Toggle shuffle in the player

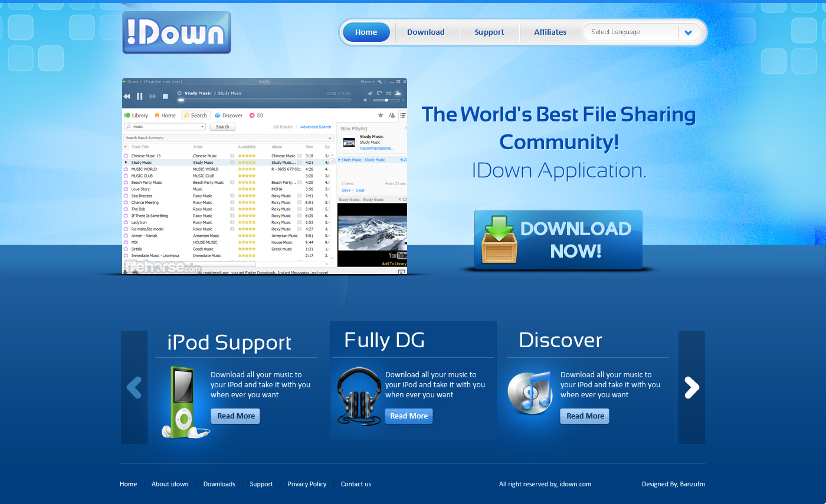389,93
